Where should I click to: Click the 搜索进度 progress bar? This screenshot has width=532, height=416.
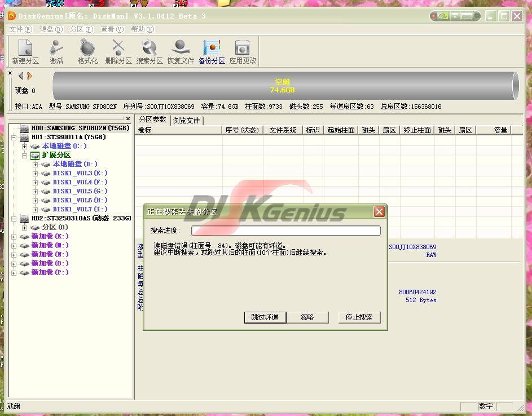point(285,231)
